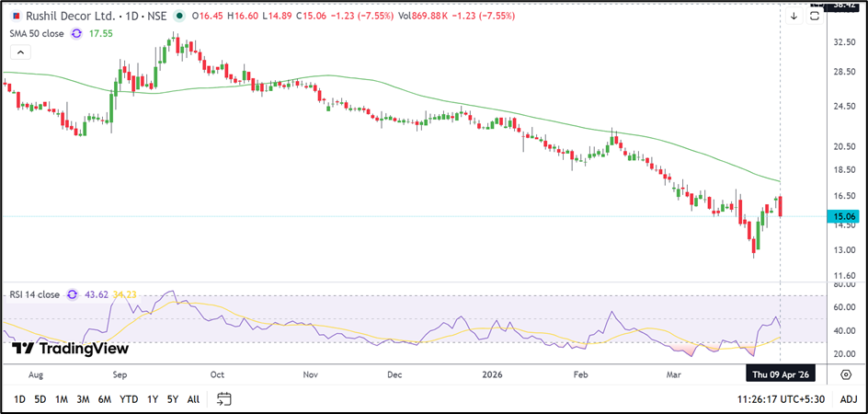868x414 pixels.
Task: Switch to the 5Y time range
Action: tap(171, 398)
